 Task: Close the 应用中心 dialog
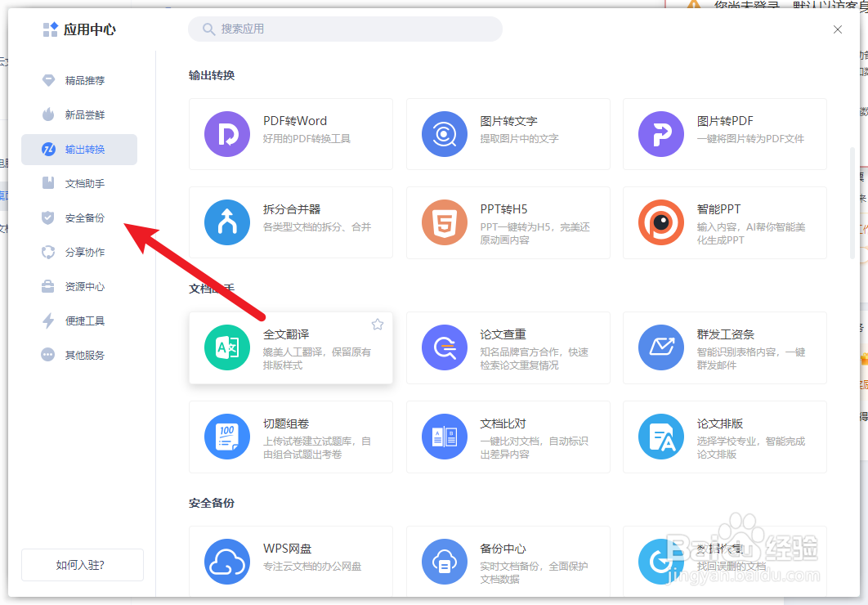click(838, 29)
